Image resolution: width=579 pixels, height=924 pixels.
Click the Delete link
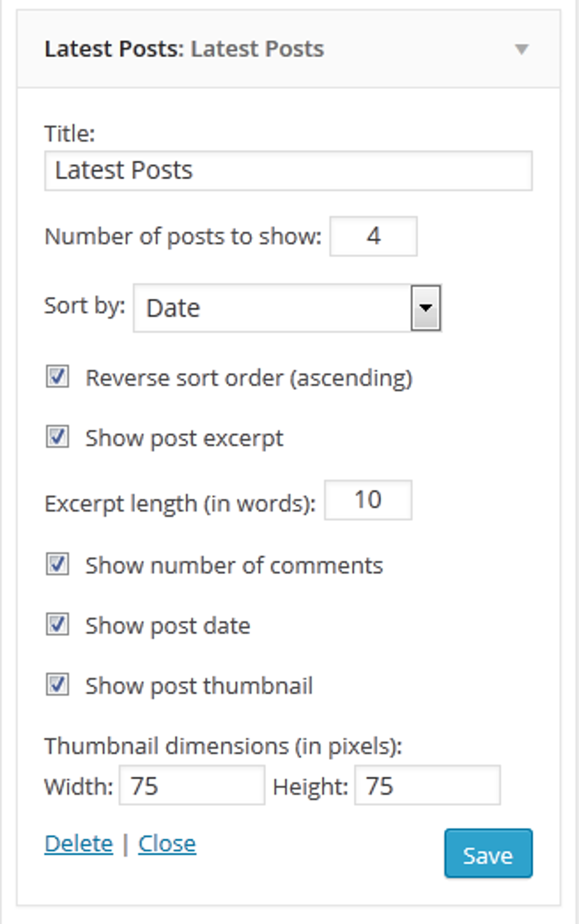[78, 844]
